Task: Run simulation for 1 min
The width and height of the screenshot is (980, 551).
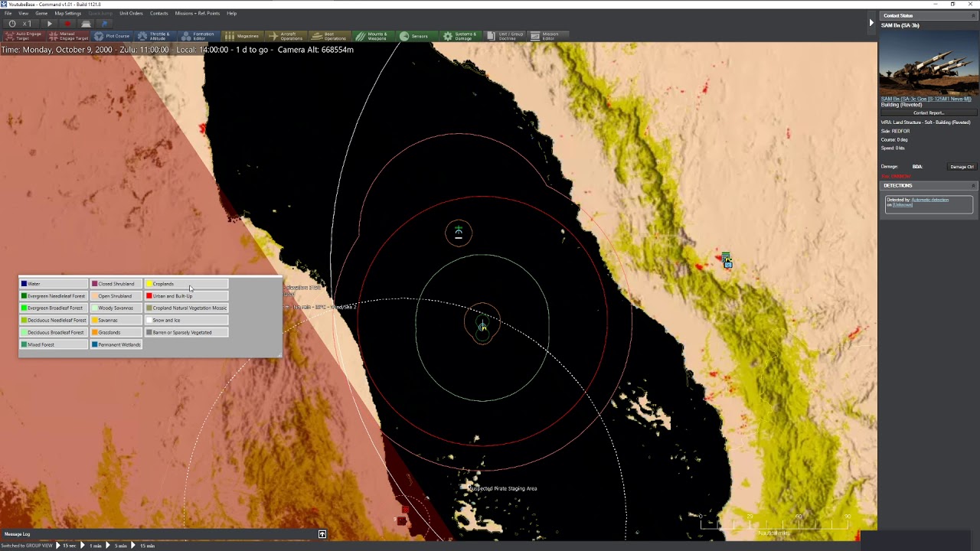Action: tap(91, 546)
